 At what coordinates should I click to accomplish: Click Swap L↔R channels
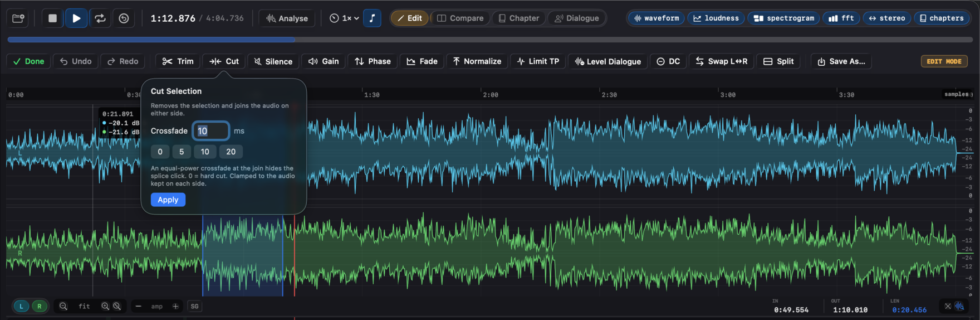coord(722,61)
